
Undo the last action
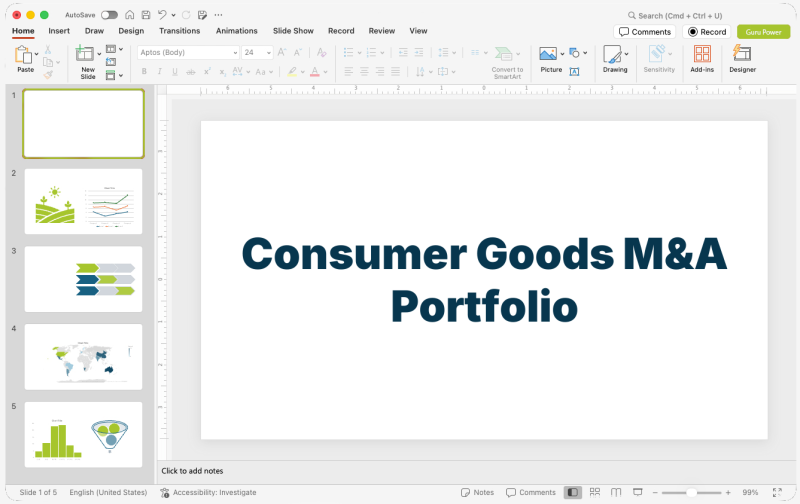tap(162, 15)
